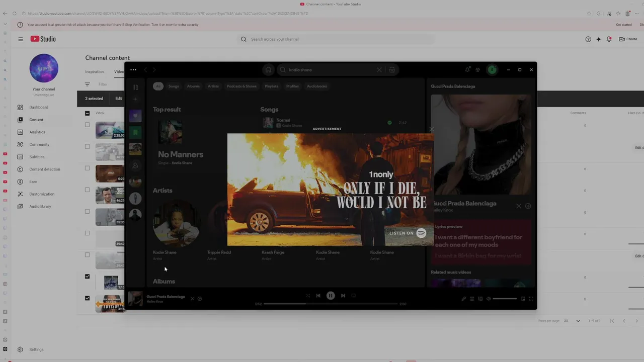The width and height of the screenshot is (644, 362).
Task: Check the second video row checkbox
Action: 87,146
